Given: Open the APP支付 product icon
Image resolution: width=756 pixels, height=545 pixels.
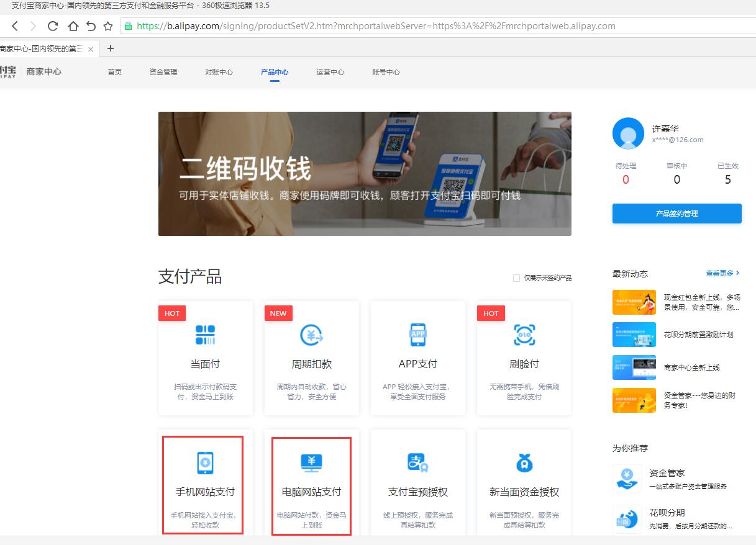Looking at the screenshot, I should (x=418, y=335).
